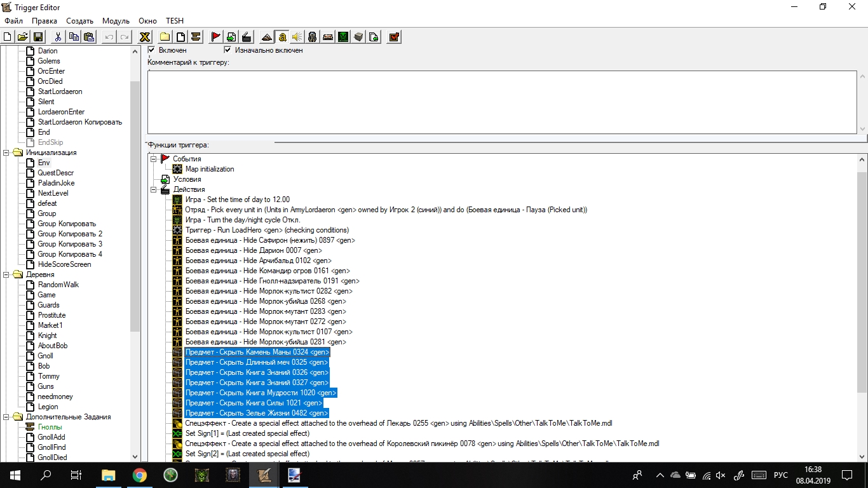Collapse the 'Действия' node

154,189
